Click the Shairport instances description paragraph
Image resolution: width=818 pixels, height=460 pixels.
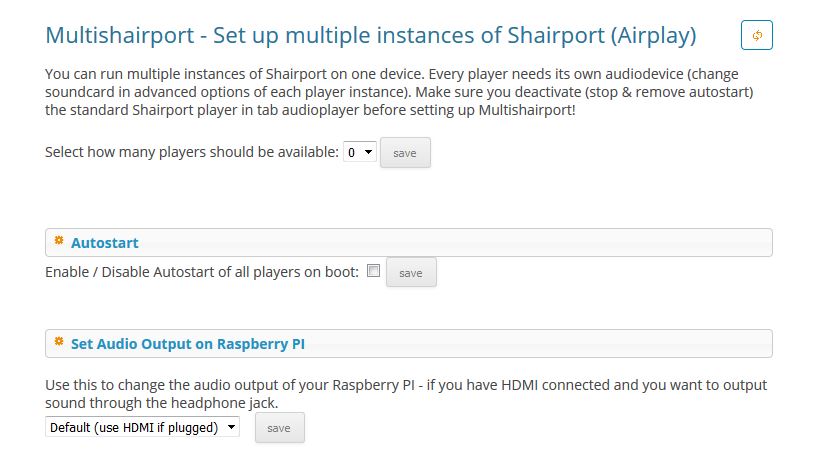pos(399,92)
